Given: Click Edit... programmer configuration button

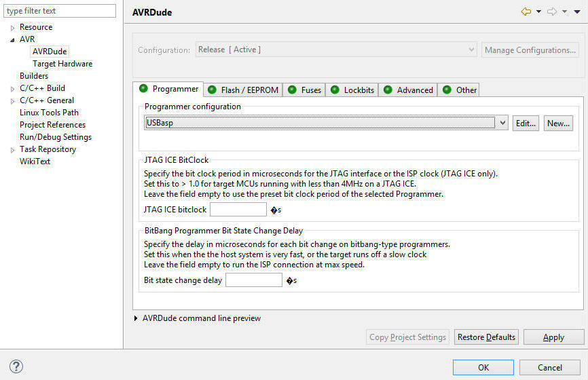Looking at the screenshot, I should 526,123.
